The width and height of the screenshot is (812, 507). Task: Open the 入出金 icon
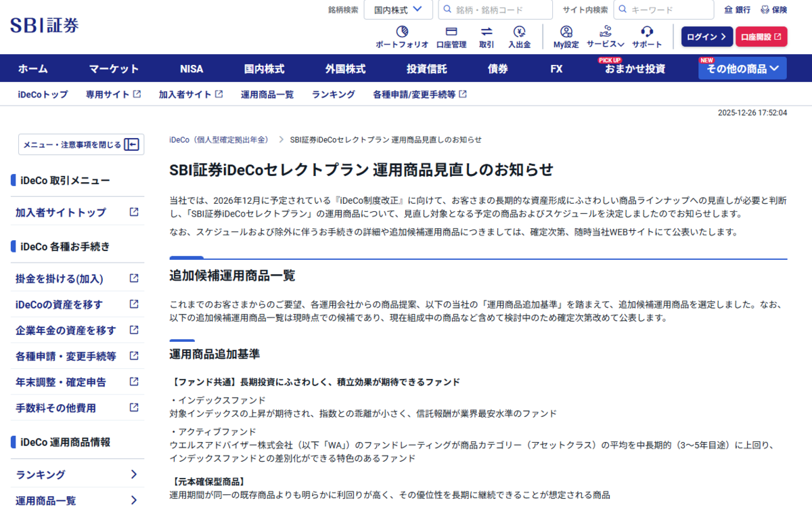coord(520,37)
